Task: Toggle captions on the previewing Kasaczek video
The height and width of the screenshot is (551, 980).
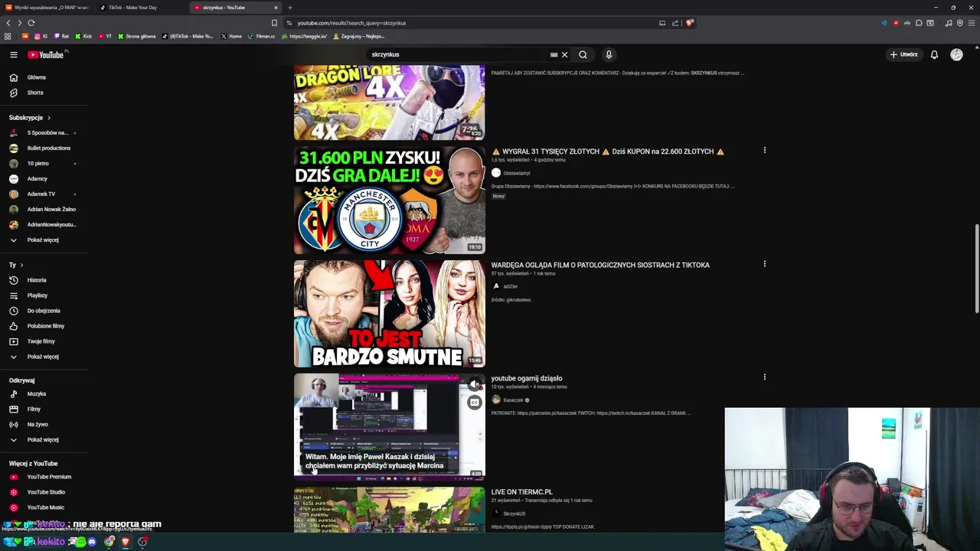Action: [x=475, y=403]
